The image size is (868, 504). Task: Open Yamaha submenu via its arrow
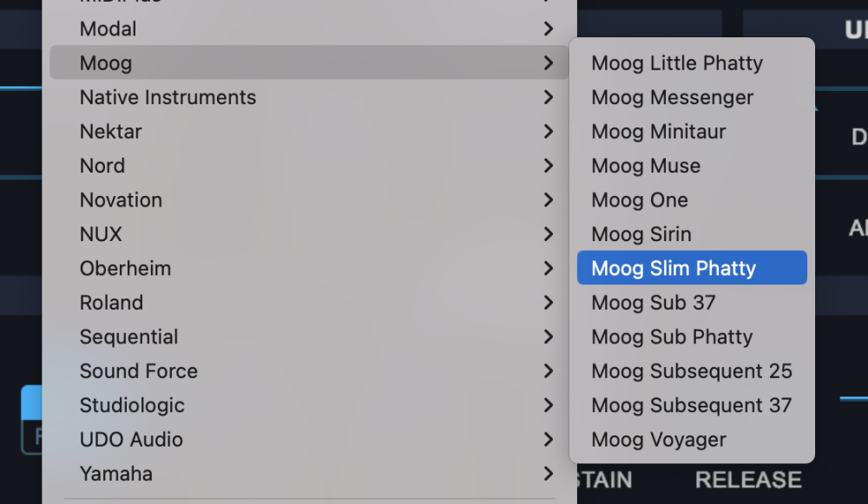[x=548, y=474]
